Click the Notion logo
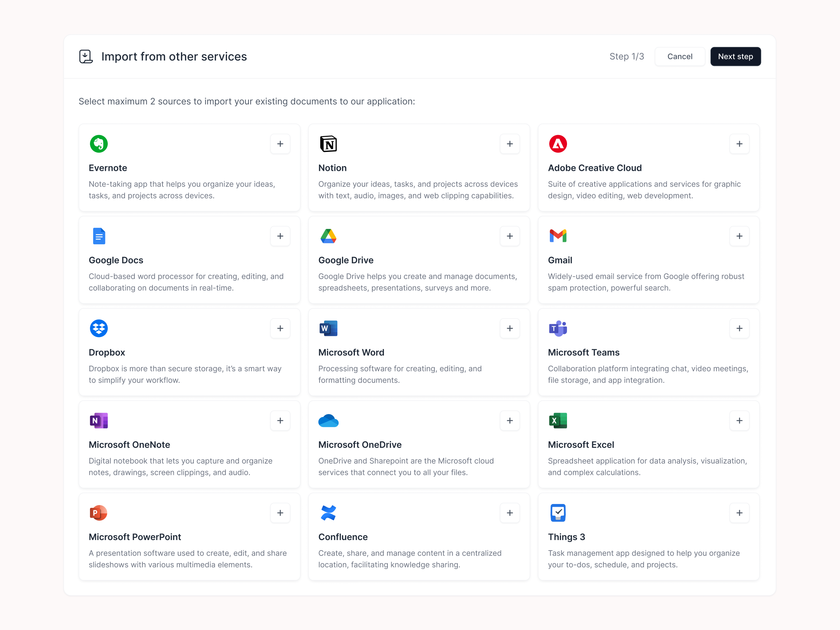The image size is (840, 630). 328,143
